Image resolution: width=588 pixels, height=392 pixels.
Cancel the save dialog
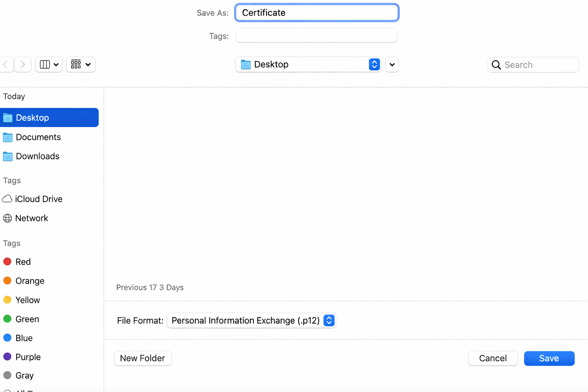[x=493, y=358]
